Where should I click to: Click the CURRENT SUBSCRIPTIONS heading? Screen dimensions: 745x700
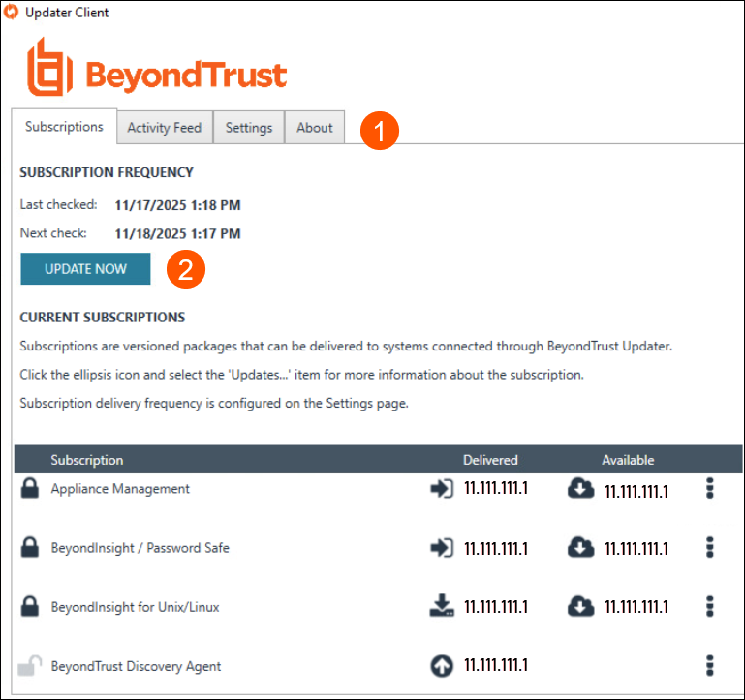point(102,318)
